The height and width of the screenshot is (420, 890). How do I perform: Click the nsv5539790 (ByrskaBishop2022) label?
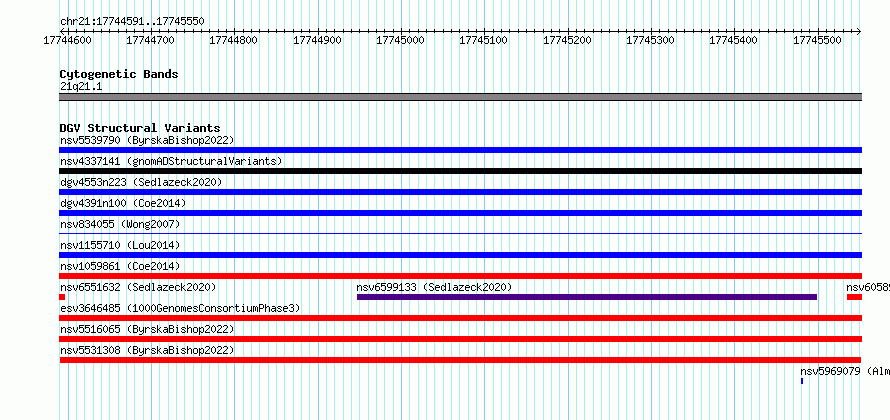147,140
